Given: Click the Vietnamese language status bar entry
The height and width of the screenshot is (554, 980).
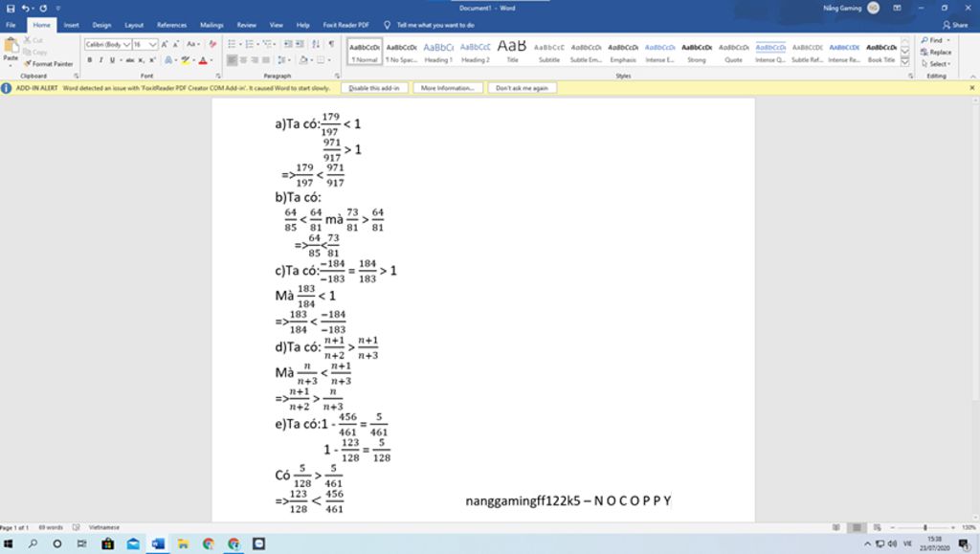Looking at the screenshot, I should pos(103,528).
